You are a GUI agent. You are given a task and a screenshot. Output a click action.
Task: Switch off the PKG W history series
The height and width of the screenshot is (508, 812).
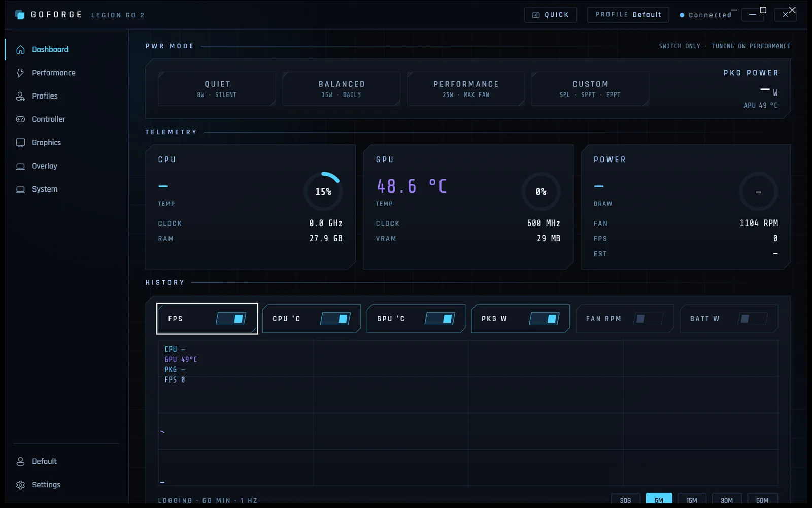pyautogui.click(x=545, y=319)
